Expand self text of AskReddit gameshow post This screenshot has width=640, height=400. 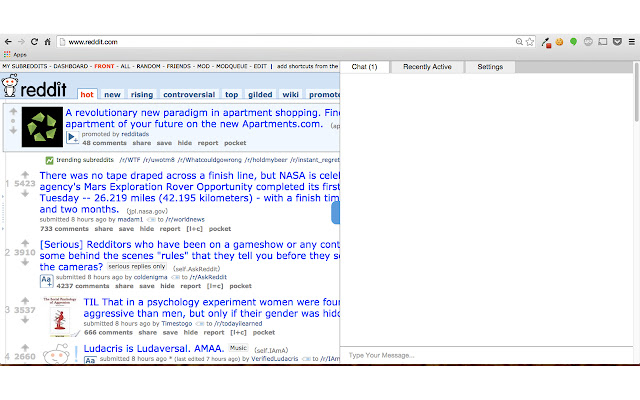click(x=46, y=281)
